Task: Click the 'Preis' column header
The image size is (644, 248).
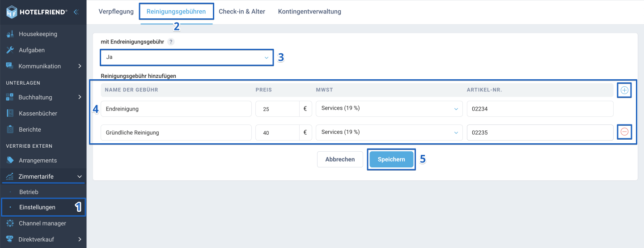Action: 264,90
